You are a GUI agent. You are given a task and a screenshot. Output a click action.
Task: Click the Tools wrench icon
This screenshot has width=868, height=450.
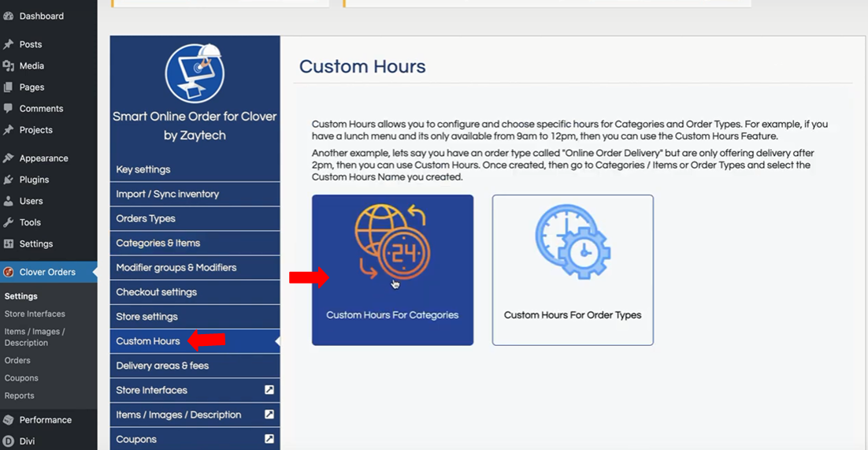click(9, 222)
